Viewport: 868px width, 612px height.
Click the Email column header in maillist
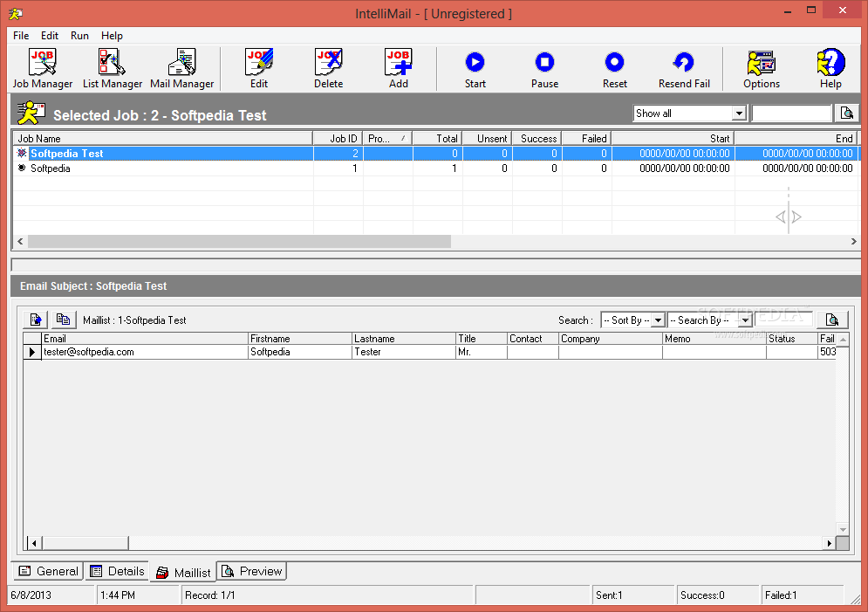[x=145, y=339]
